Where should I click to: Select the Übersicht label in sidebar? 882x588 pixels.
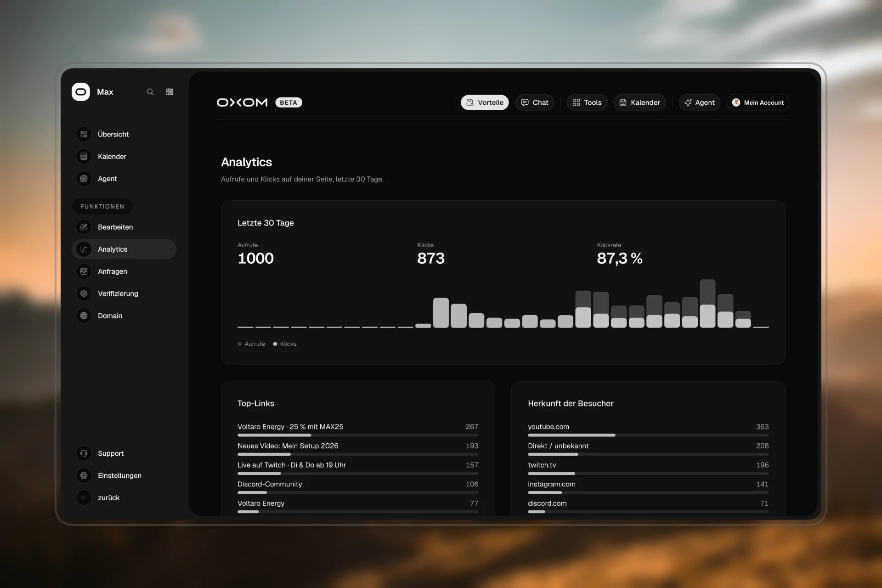(x=113, y=134)
